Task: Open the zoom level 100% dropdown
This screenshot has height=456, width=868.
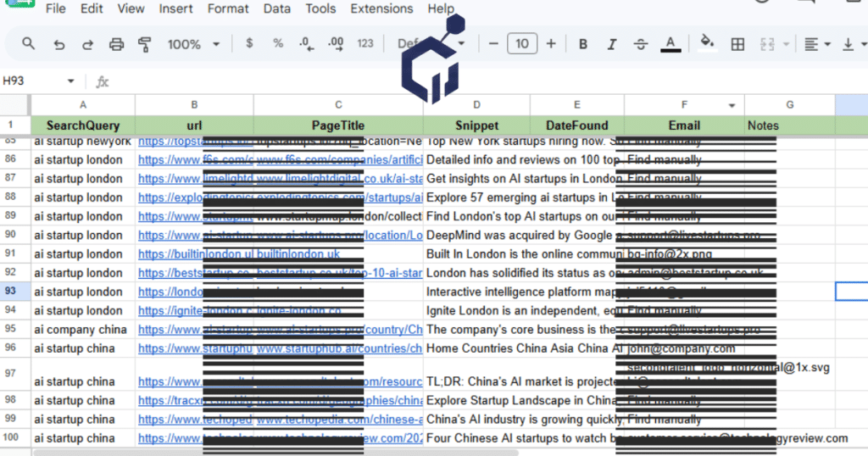Action: point(193,44)
